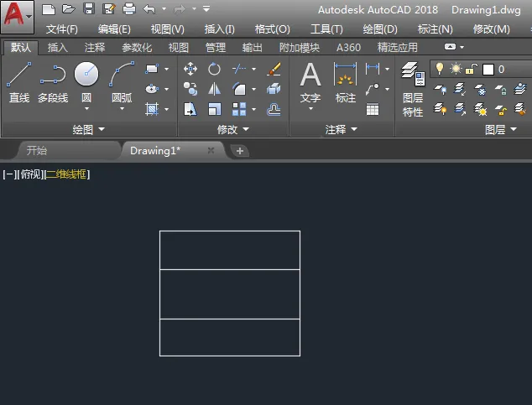Select the Array tool icon
Screen dimensions: 532x405
coord(239,110)
